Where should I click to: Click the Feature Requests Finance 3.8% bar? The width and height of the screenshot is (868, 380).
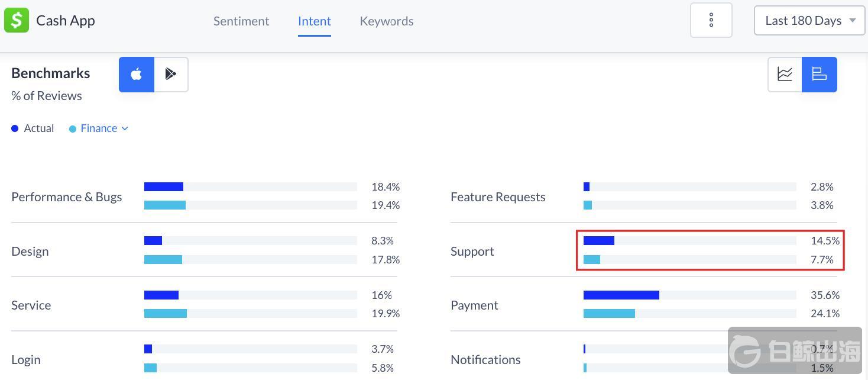(x=588, y=205)
